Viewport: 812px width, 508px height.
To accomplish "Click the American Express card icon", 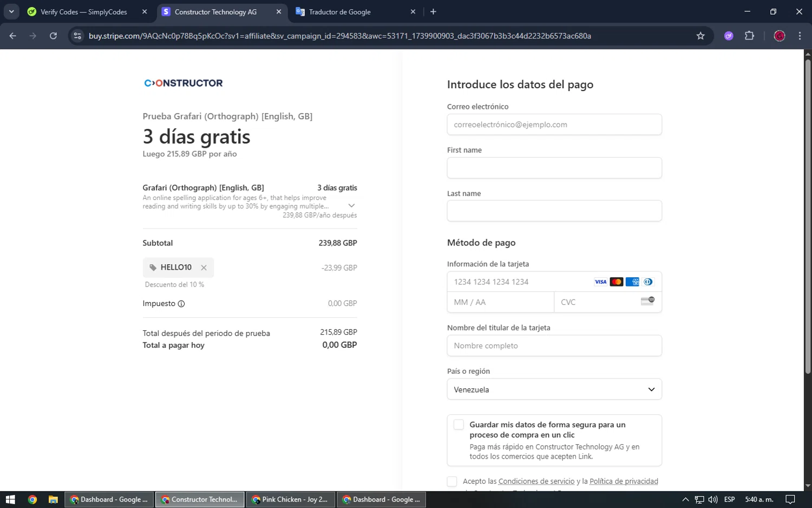I will [x=632, y=282].
